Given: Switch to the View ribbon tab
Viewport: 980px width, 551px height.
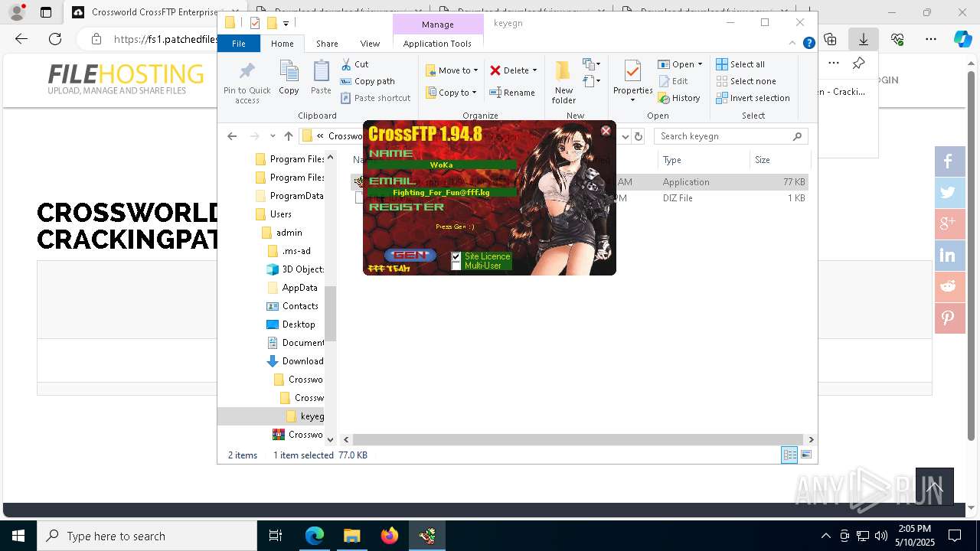Looking at the screenshot, I should tap(370, 44).
